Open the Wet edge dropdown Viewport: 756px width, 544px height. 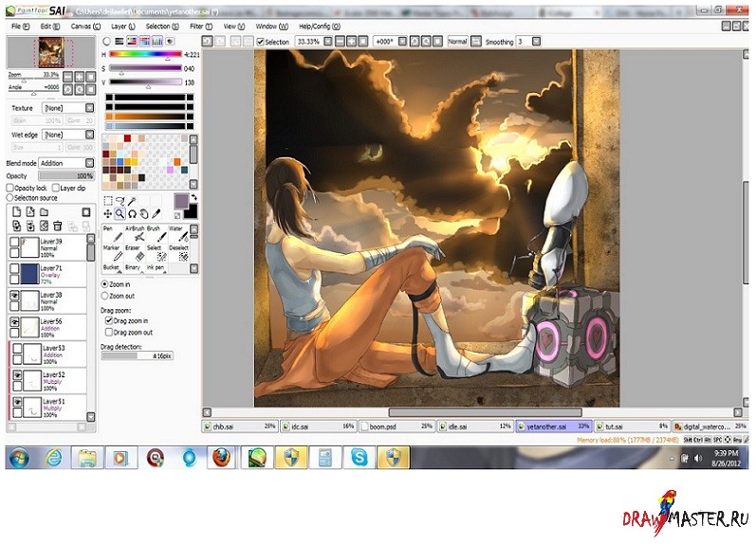90,135
